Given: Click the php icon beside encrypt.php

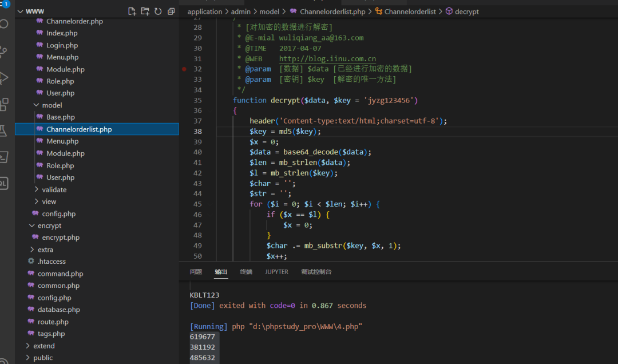Looking at the screenshot, I should point(35,237).
